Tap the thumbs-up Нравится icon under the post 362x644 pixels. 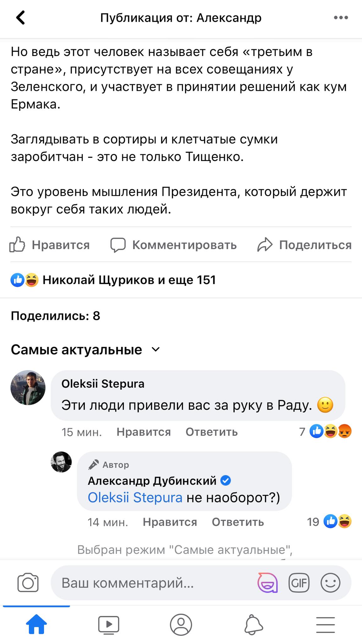pos(17,245)
